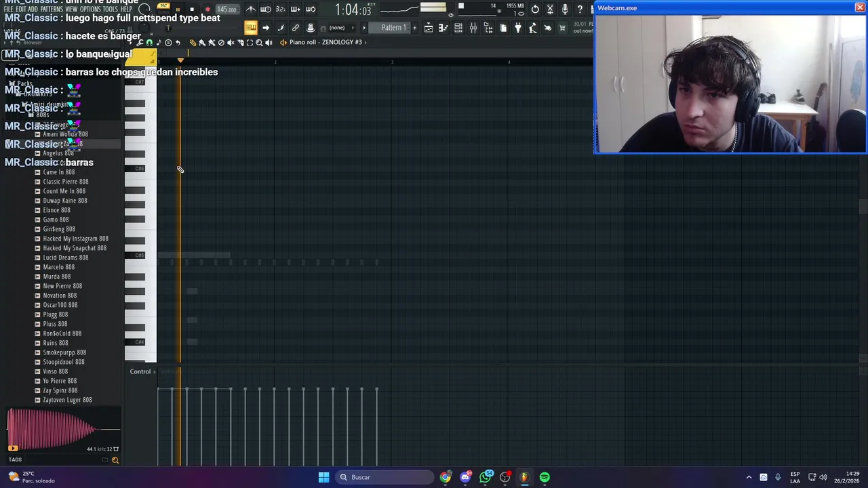
Task: Open the browser view button in toolbar
Action: pos(488,28)
